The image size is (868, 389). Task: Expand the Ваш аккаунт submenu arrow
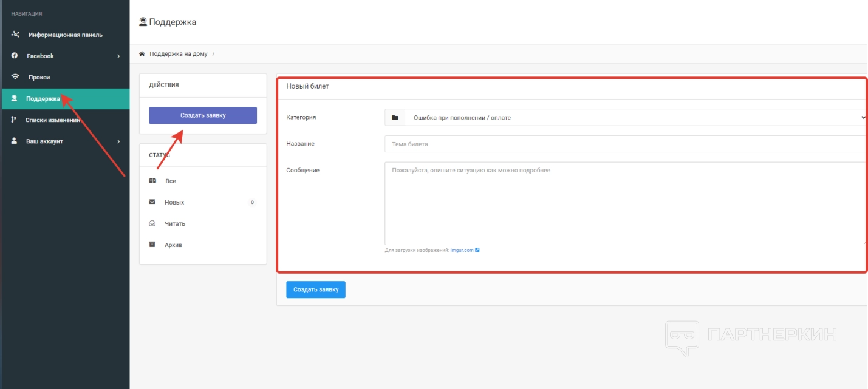pos(118,141)
